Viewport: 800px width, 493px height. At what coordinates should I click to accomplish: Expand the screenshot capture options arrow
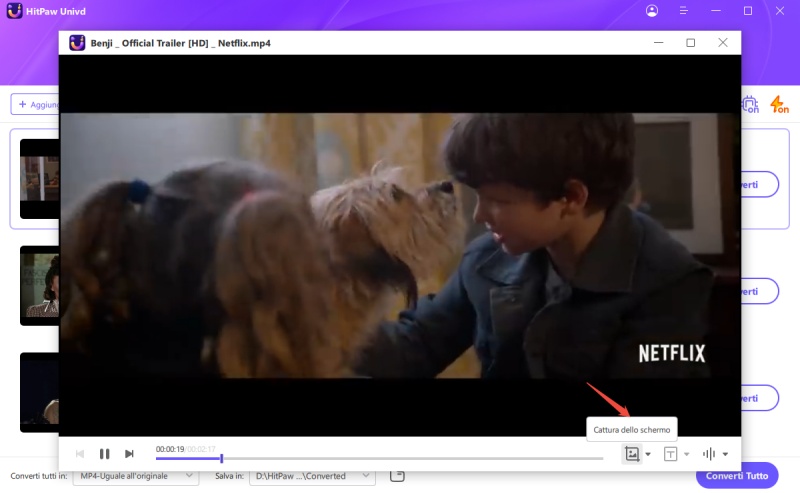[x=648, y=454]
